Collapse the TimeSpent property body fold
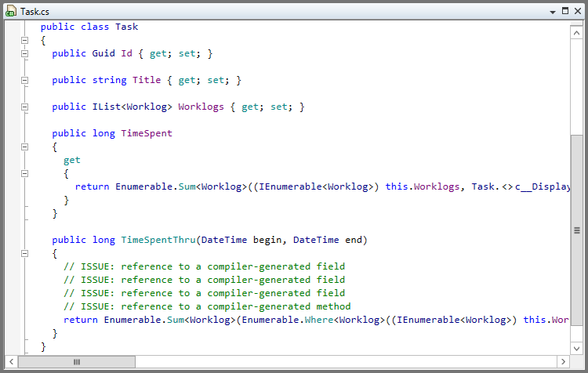 click(x=25, y=147)
